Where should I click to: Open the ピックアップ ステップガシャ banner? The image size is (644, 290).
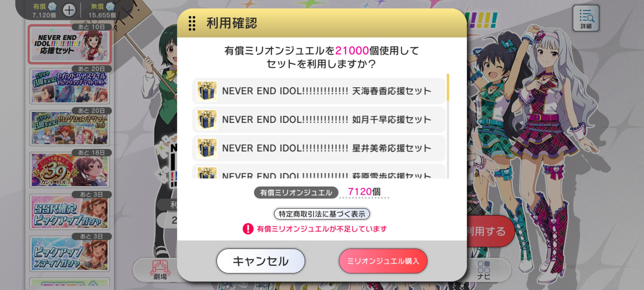(70, 253)
